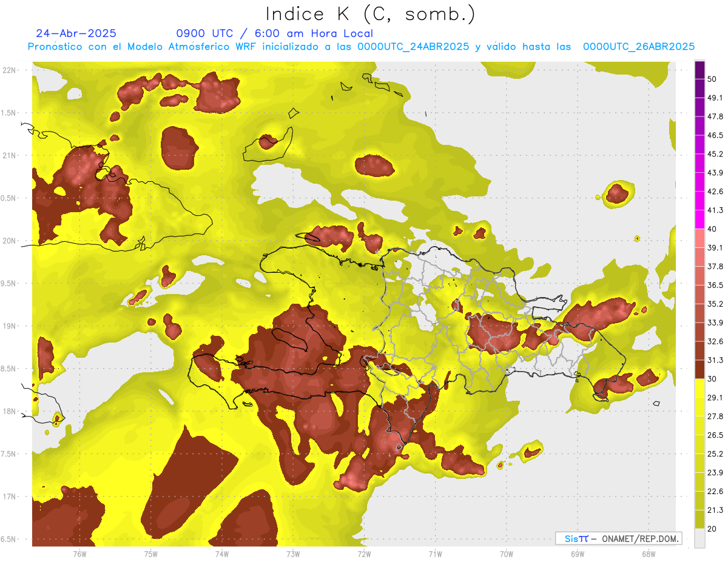Click the "19N" latitude label
Screen dimensions: 728x562
8,326
